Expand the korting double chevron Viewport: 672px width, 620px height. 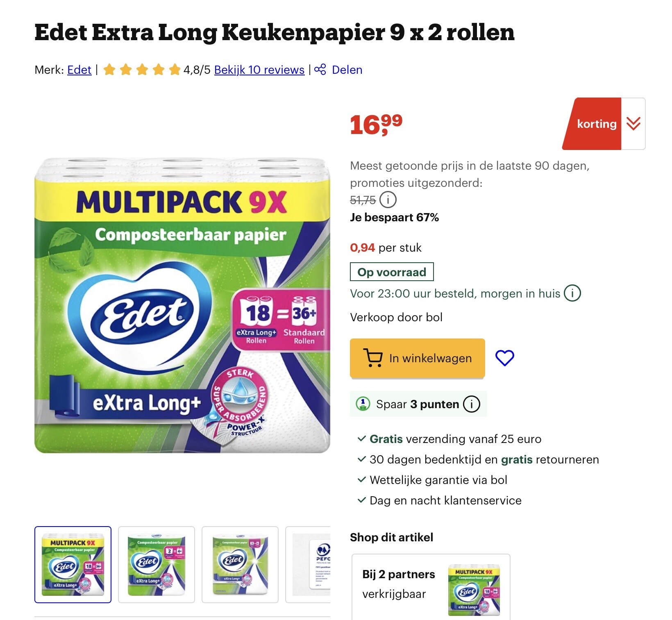[633, 124]
